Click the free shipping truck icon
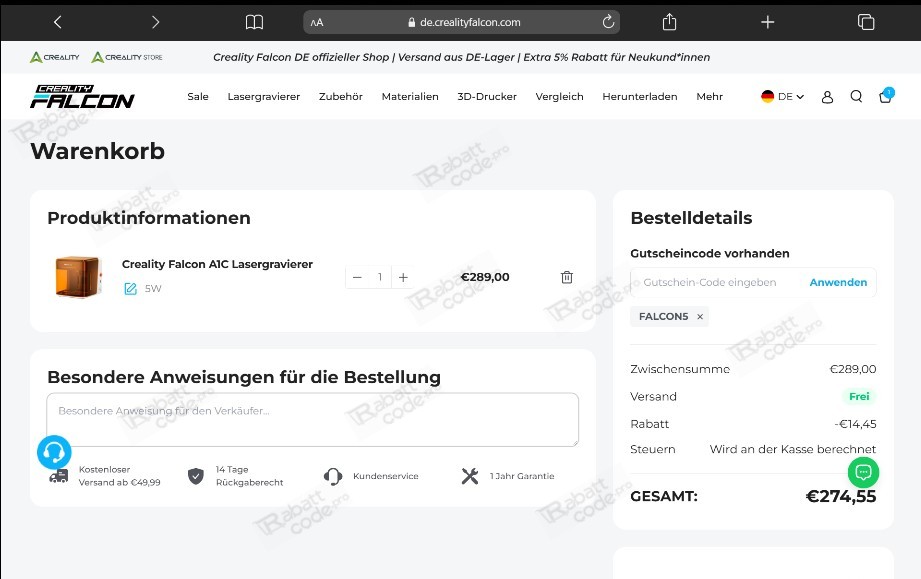The height and width of the screenshot is (579, 921). 58,476
